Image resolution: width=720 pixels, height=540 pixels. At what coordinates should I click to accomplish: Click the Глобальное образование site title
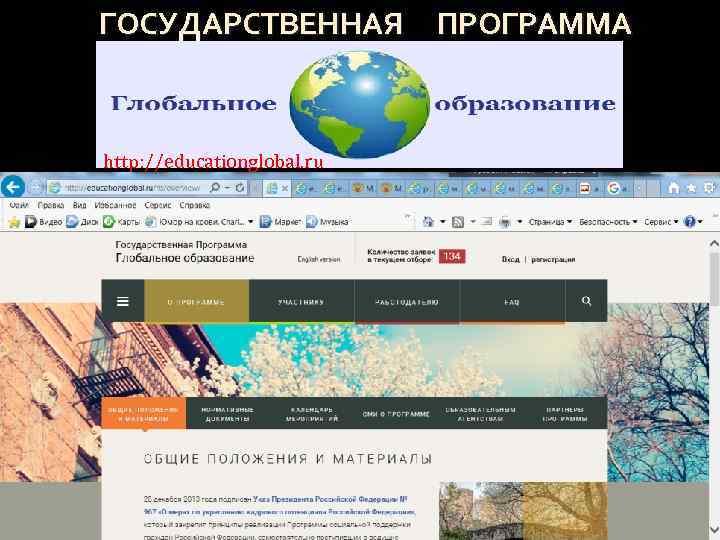point(185,258)
